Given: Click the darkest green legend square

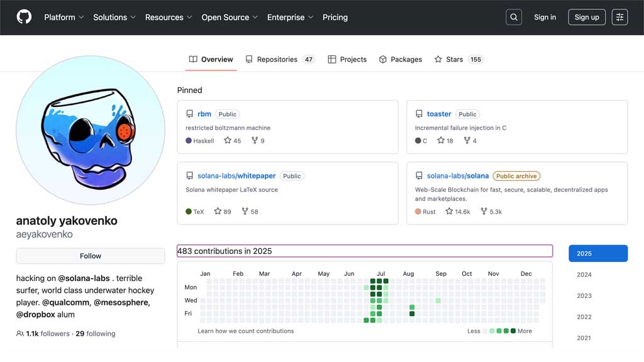Looking at the screenshot, I should click(513, 331).
